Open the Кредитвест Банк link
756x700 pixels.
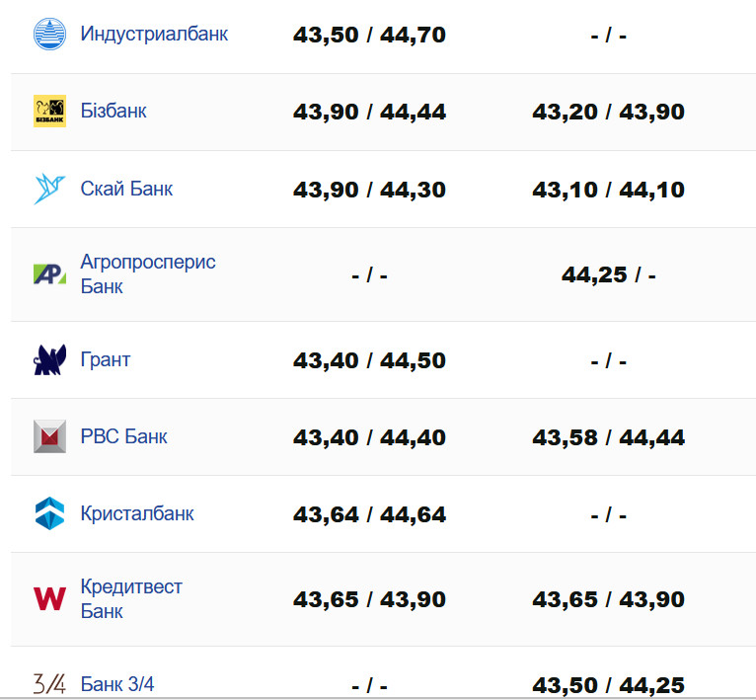click(131, 598)
